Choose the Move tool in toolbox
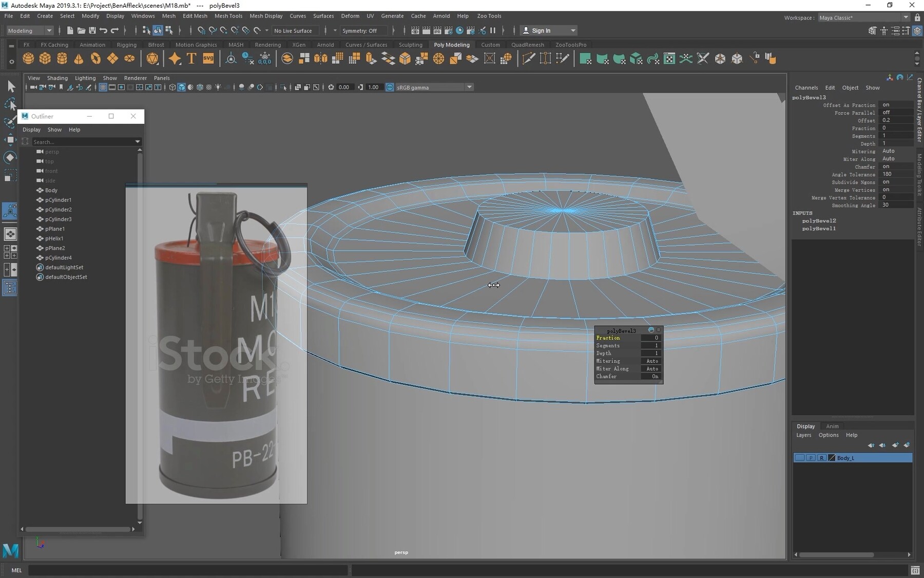 point(10,139)
